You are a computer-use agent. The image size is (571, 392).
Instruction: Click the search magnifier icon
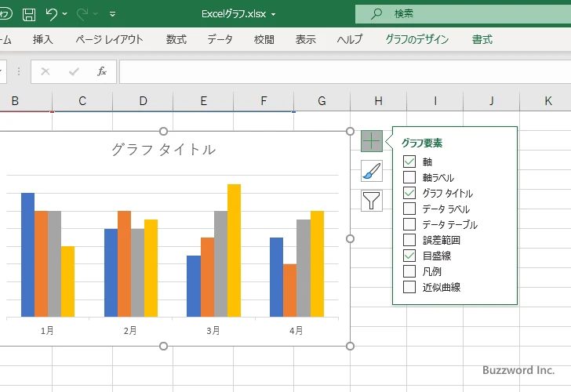[x=376, y=14]
